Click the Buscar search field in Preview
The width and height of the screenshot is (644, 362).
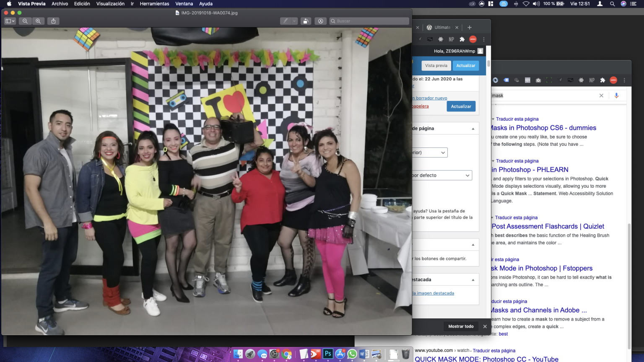pyautogui.click(x=369, y=21)
